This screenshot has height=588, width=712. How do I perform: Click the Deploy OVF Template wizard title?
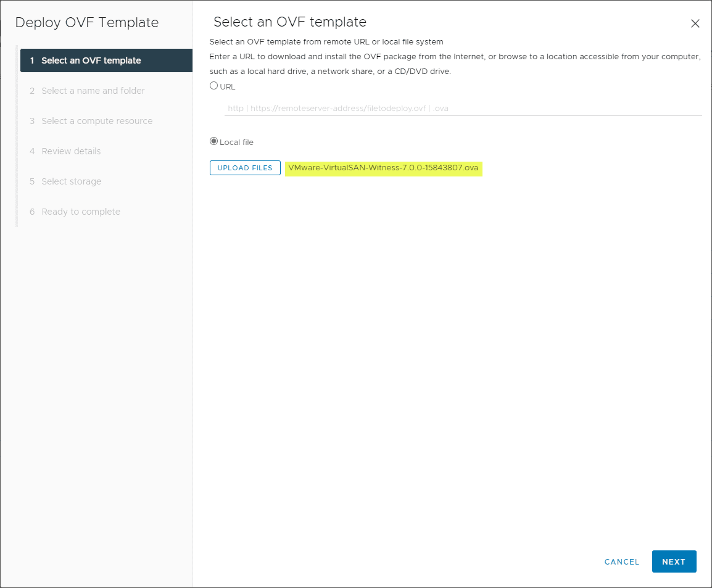click(x=87, y=23)
